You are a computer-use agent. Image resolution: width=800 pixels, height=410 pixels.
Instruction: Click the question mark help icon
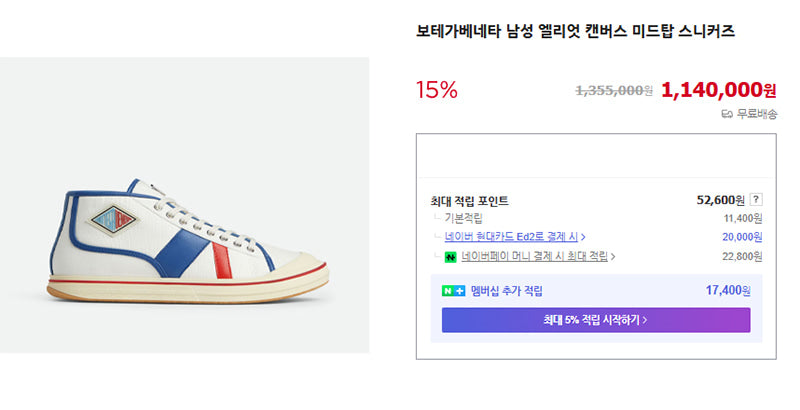tap(756, 200)
